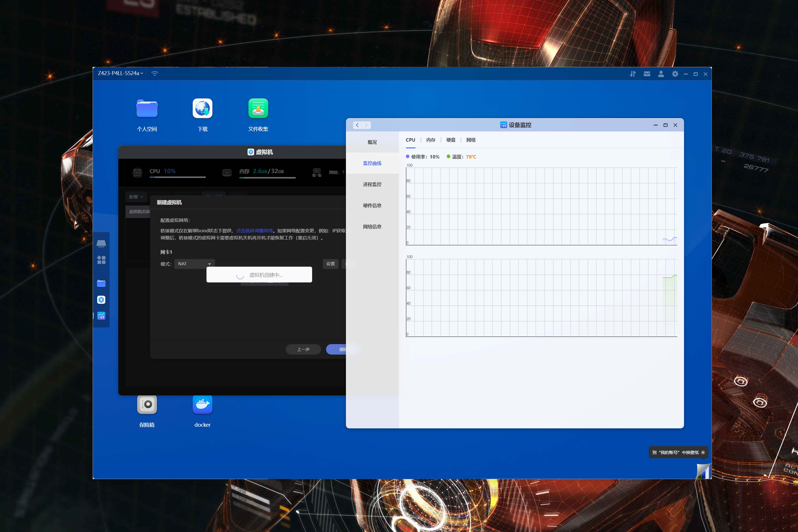Open the user account icon in top bar
The width and height of the screenshot is (798, 532).
click(x=661, y=74)
